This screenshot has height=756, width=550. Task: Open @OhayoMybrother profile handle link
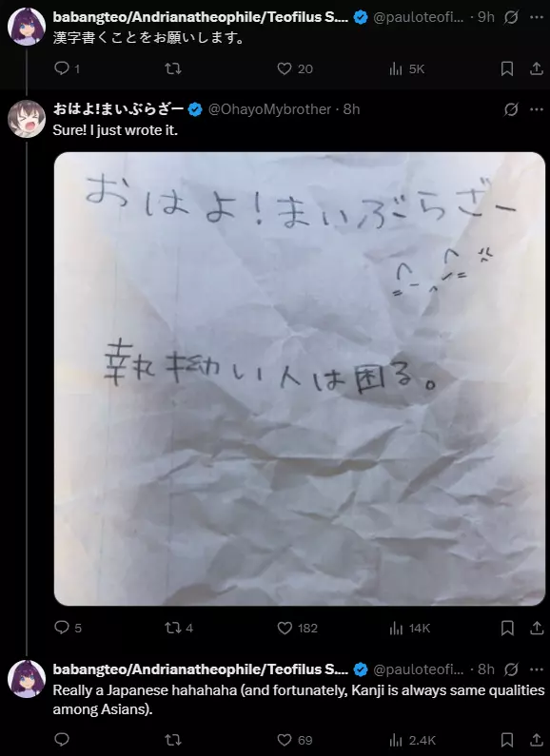(269, 109)
